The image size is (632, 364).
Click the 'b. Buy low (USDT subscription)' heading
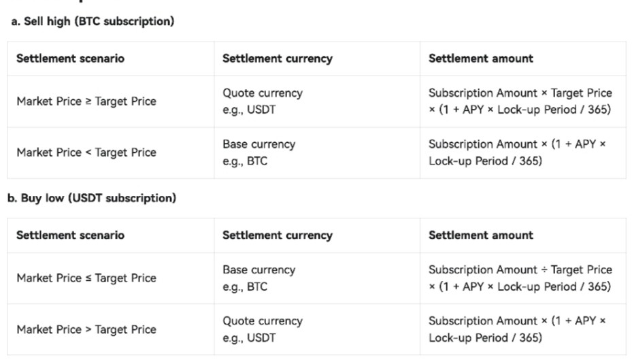(92, 198)
